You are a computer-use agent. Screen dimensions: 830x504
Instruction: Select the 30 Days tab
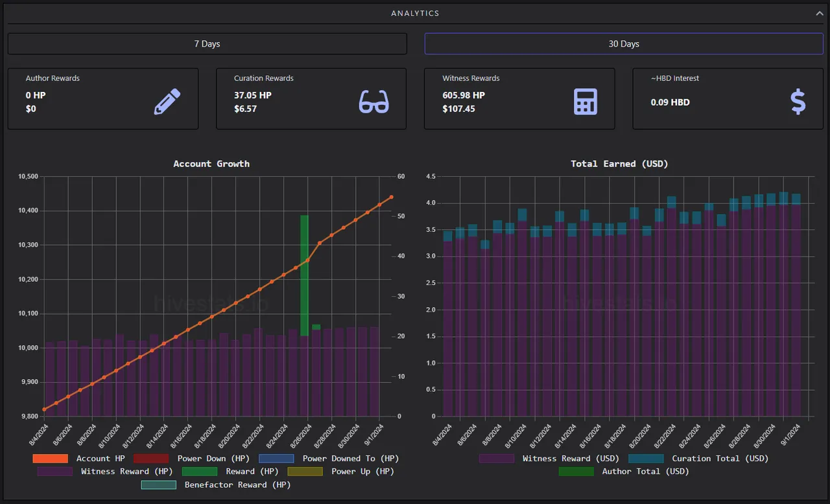[624, 44]
